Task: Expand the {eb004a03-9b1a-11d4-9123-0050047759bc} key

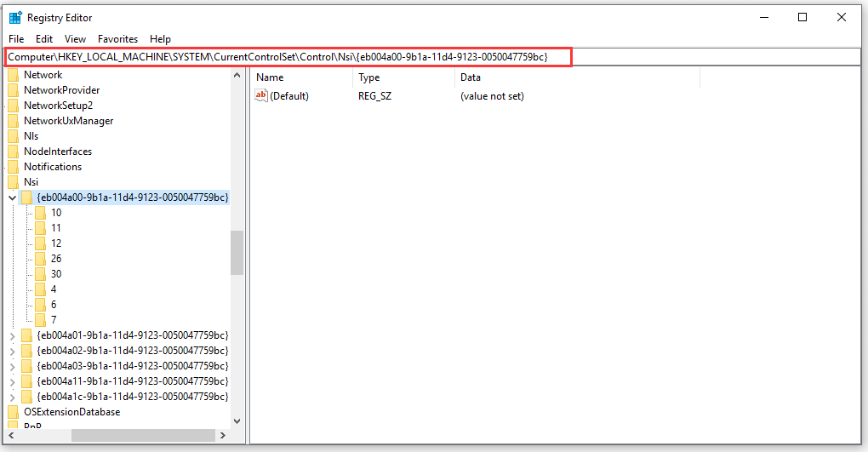Action: point(12,366)
